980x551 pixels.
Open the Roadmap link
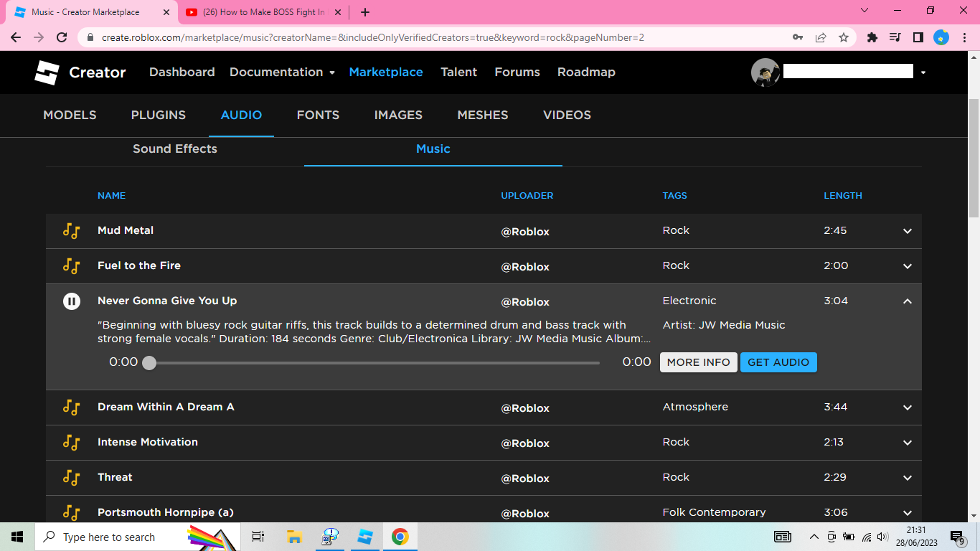tap(586, 72)
